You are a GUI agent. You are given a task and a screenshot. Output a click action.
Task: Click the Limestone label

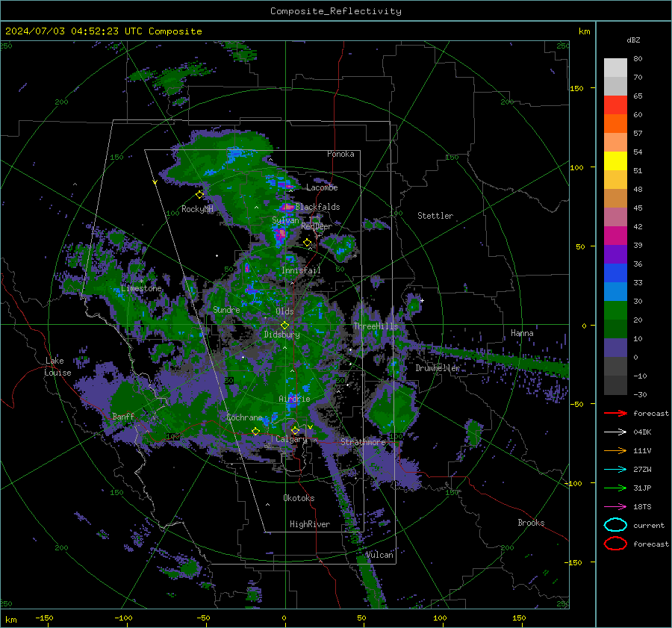tap(141, 288)
